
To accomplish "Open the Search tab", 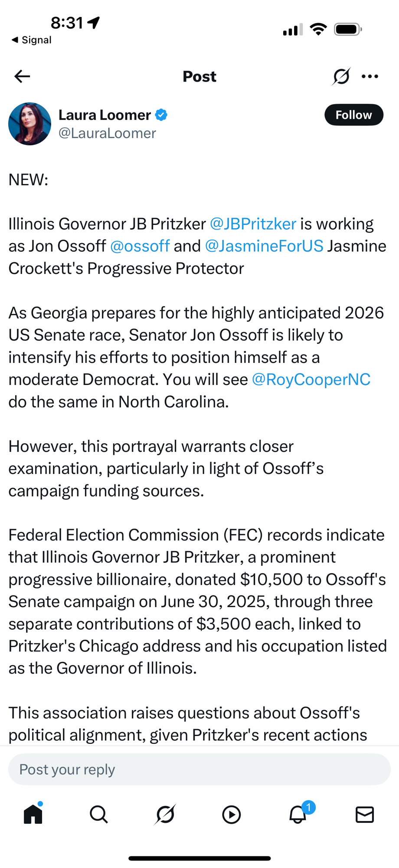I will coord(99,814).
